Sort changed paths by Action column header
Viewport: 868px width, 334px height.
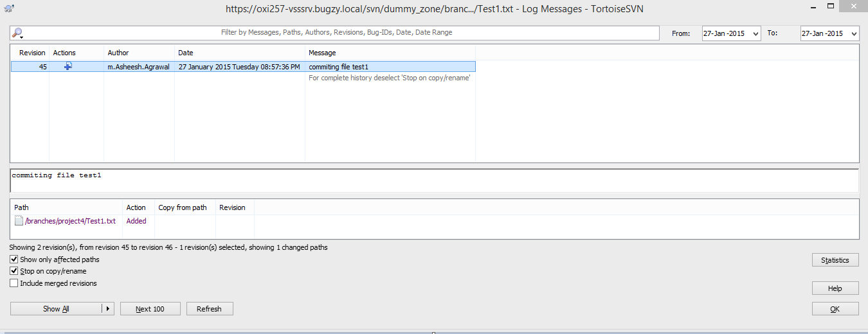click(x=138, y=207)
